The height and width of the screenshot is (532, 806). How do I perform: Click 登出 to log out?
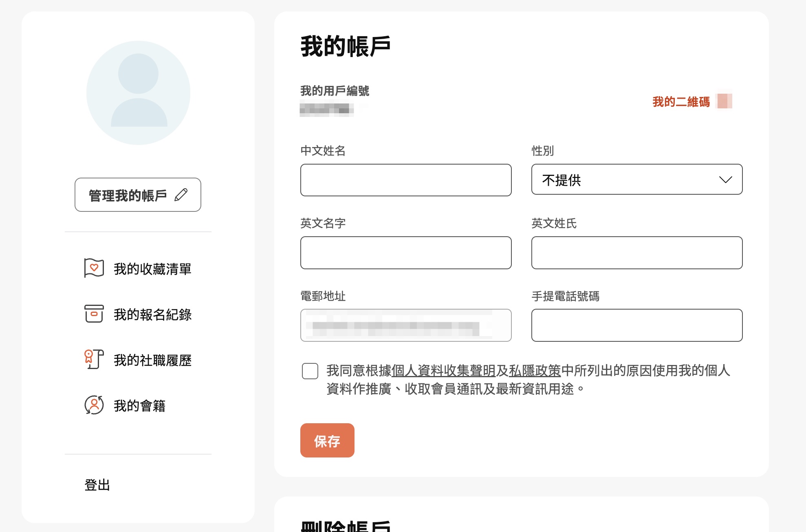tap(97, 485)
